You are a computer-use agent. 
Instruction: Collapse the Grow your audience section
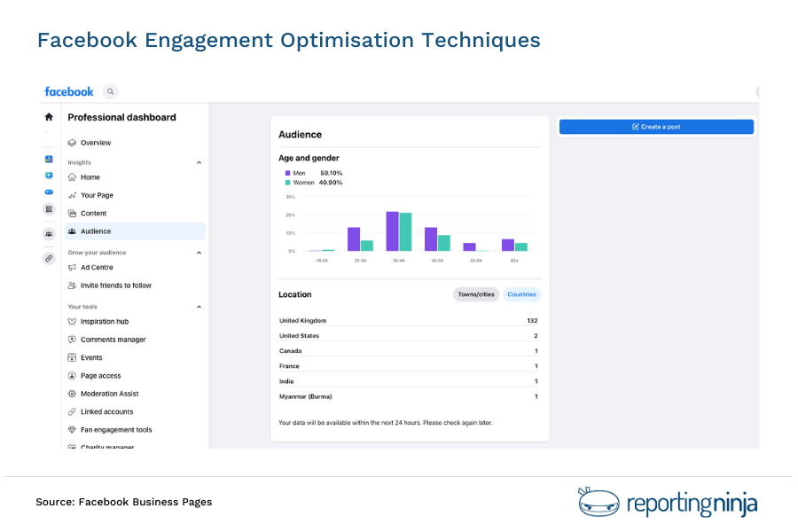[x=199, y=253]
